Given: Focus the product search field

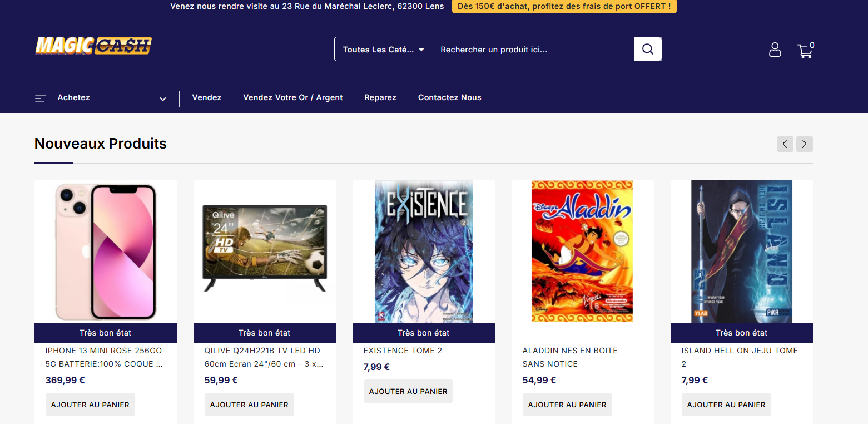Looking at the screenshot, I should tap(533, 50).
